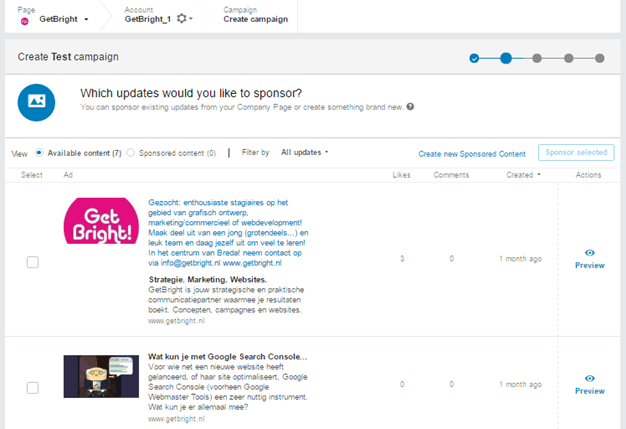Viewport: 626px width, 429px height.
Task: Open the All updates filter dropdown
Action: pyautogui.click(x=305, y=152)
